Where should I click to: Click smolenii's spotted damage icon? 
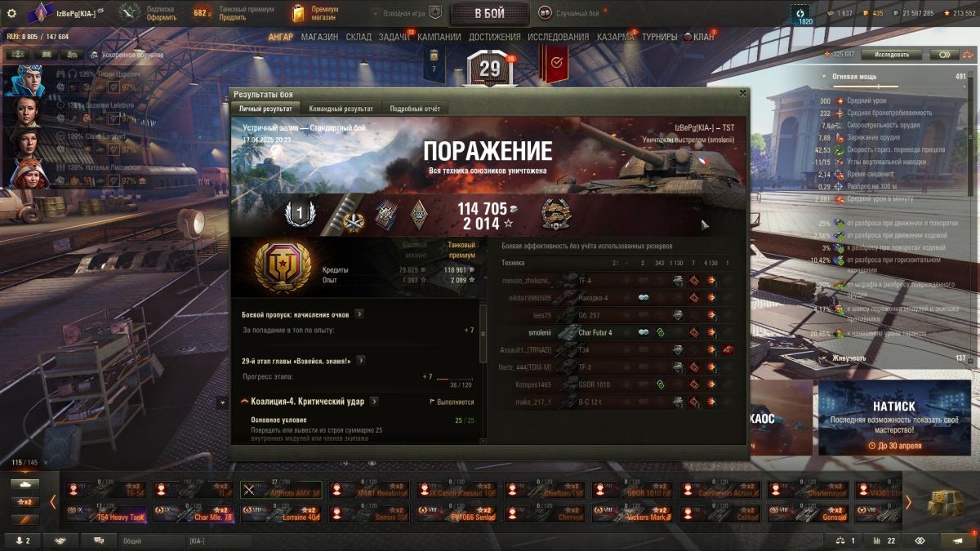click(643, 332)
